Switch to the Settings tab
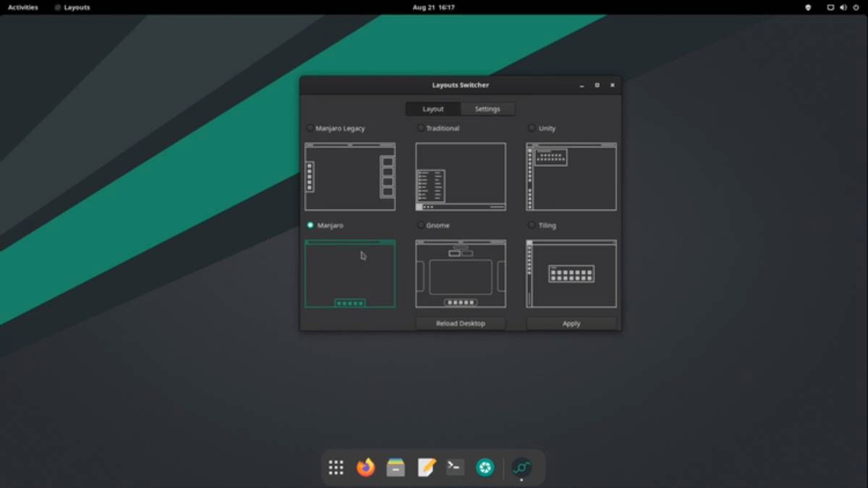The image size is (868, 488). (x=488, y=109)
